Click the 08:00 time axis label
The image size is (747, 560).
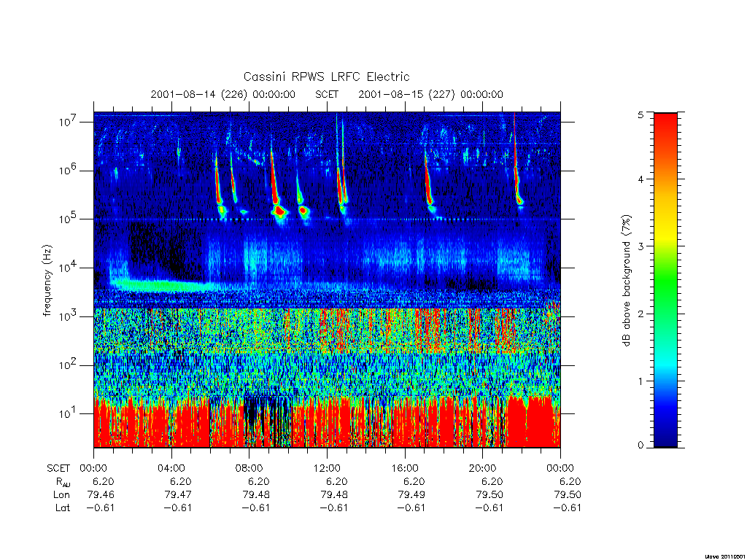coord(249,468)
